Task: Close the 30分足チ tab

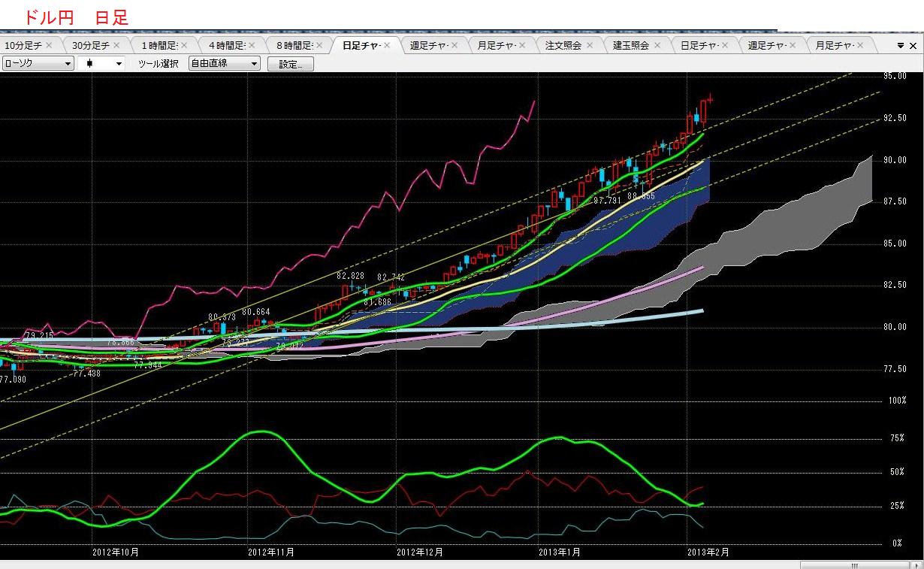Action: coord(116,46)
